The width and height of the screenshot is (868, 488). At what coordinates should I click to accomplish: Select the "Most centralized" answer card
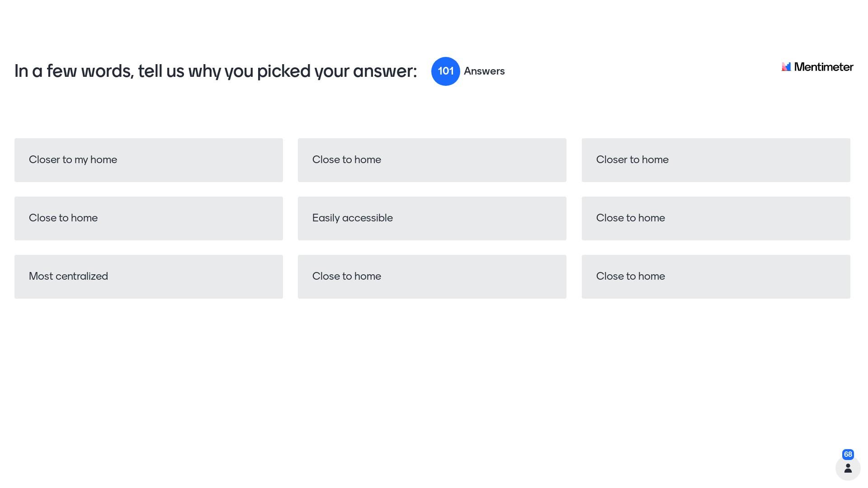[x=148, y=277]
